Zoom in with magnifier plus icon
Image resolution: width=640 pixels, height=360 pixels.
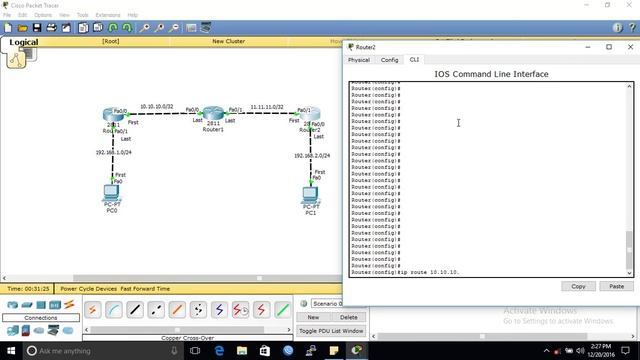(x=144, y=28)
